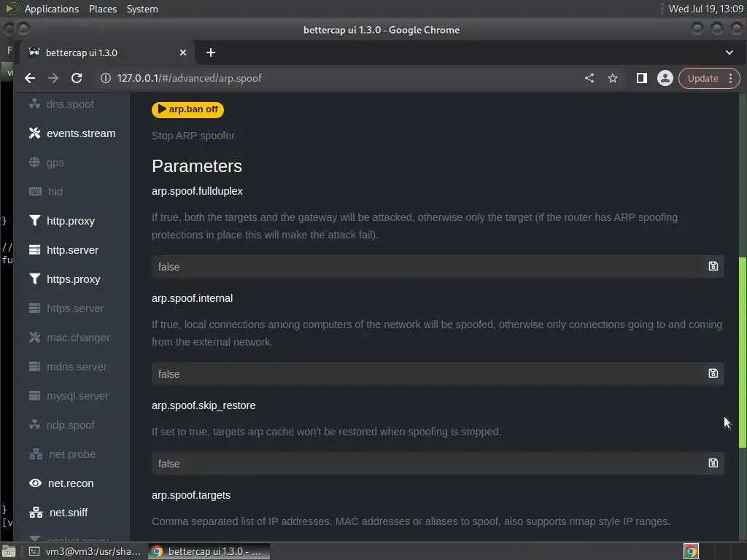Screen dimensions: 747x560
Task: Edit arp.spoof.fullduplex false field
Action: click(x=429, y=267)
